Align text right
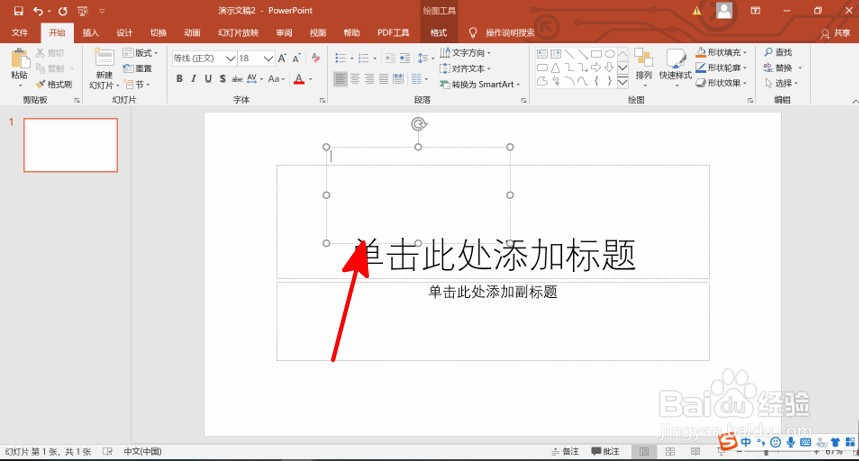This screenshot has height=461, width=859. [369, 79]
